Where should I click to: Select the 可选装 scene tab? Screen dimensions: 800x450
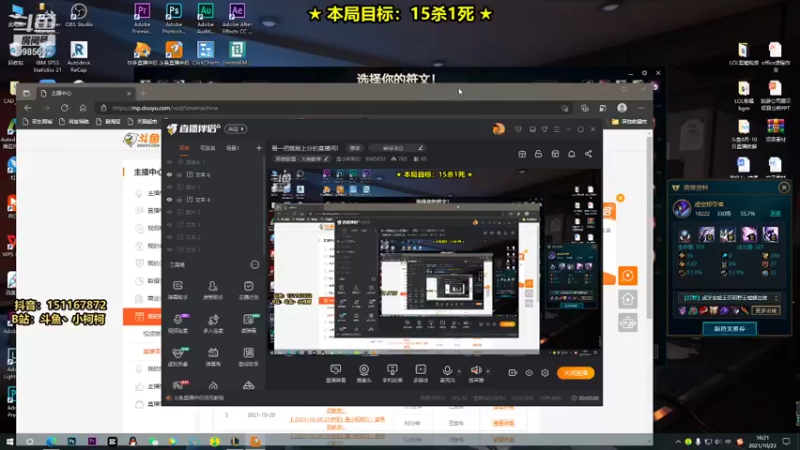click(x=208, y=148)
